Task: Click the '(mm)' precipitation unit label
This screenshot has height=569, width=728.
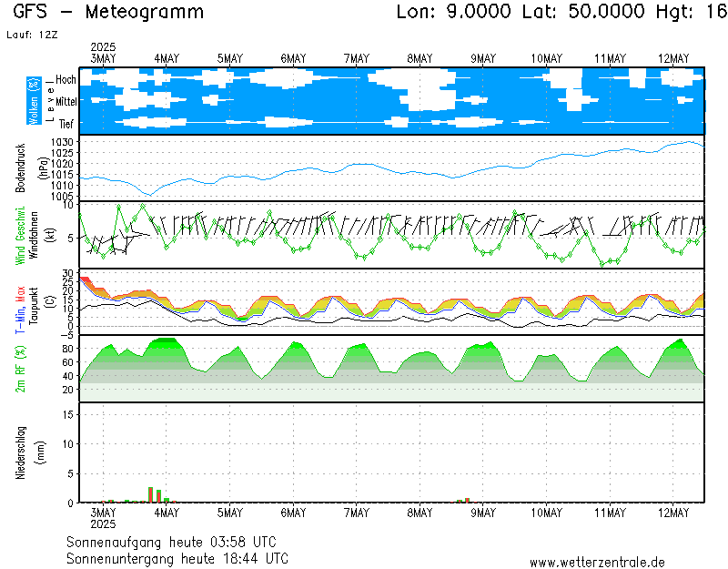Action: point(41,452)
